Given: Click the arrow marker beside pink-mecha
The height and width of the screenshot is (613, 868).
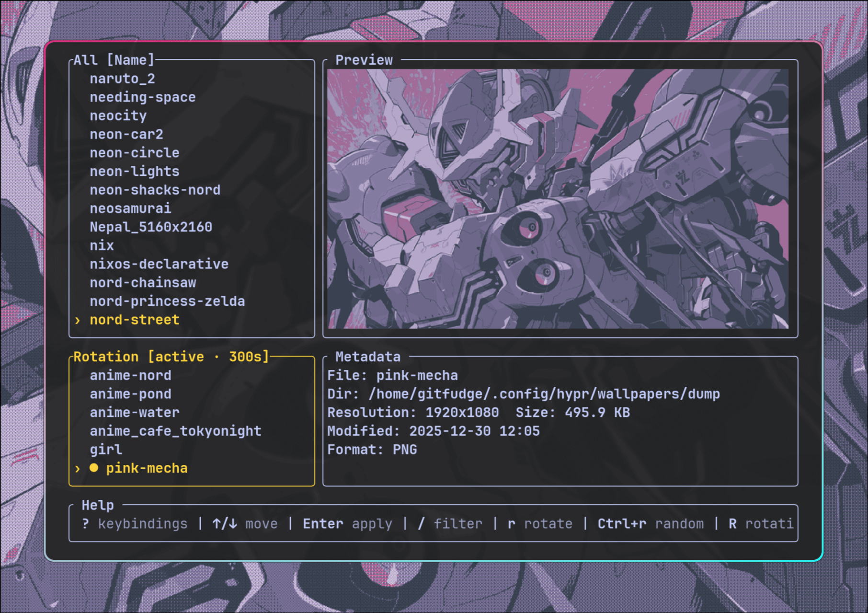Looking at the screenshot, I should pyautogui.click(x=78, y=469).
